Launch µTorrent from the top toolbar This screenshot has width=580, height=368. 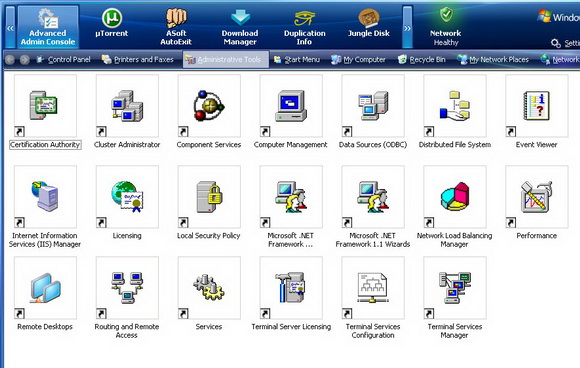(112, 24)
